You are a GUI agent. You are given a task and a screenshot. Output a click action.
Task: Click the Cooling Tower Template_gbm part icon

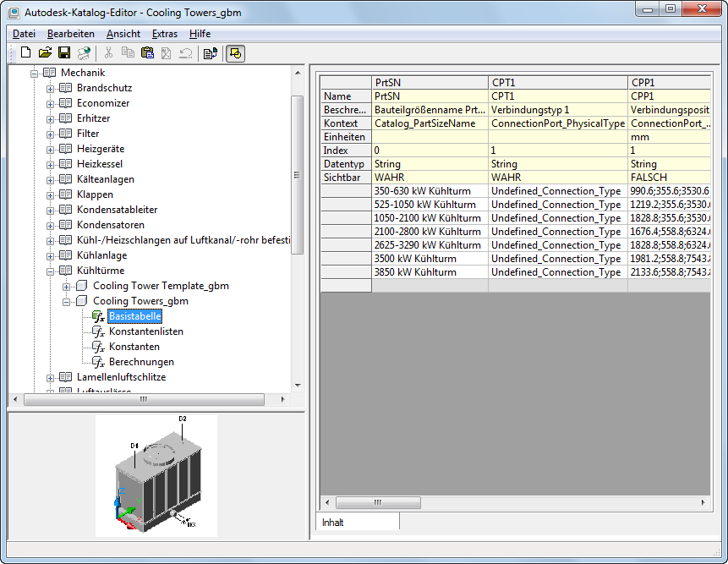point(82,286)
